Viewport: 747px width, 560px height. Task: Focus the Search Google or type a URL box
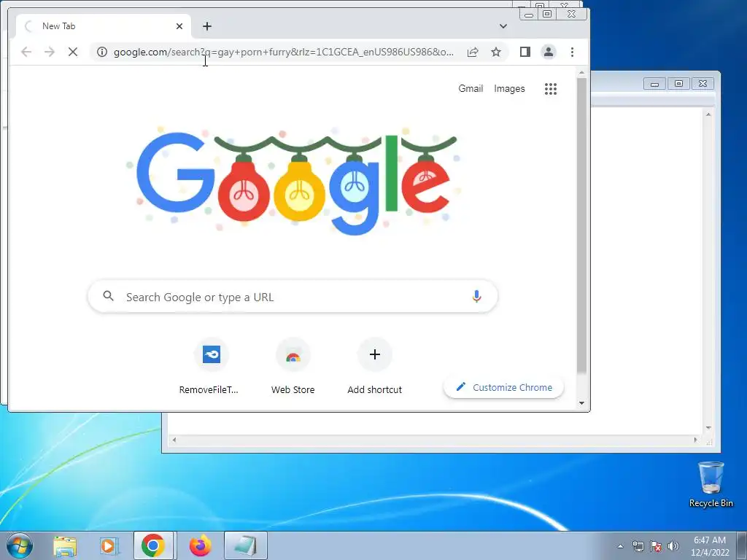pyautogui.click(x=293, y=297)
